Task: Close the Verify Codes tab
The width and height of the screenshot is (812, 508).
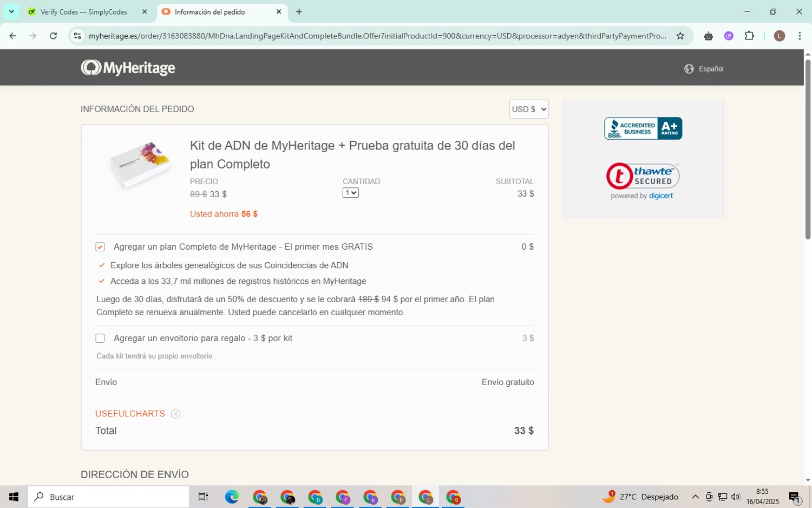Action: tap(145, 11)
